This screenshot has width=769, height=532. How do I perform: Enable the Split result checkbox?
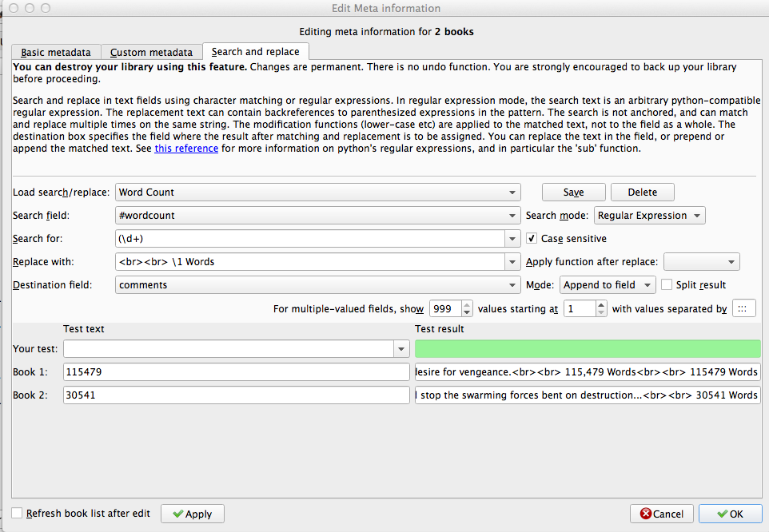667,285
